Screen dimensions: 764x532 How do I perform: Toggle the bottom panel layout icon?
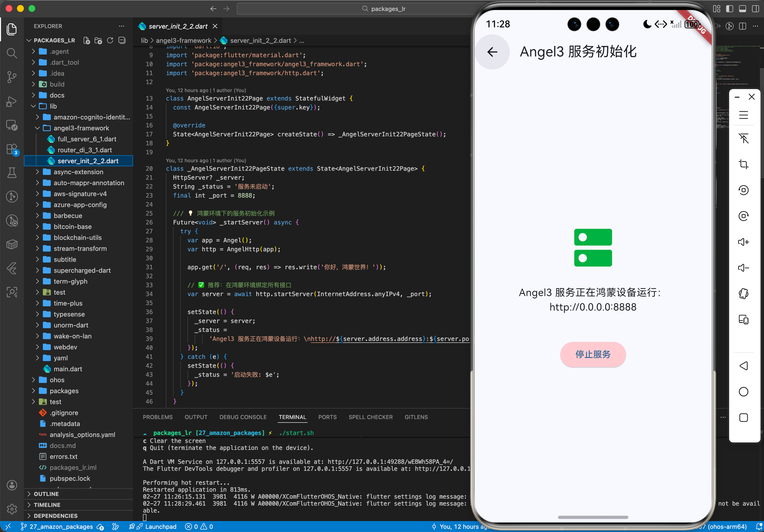[x=742, y=9]
